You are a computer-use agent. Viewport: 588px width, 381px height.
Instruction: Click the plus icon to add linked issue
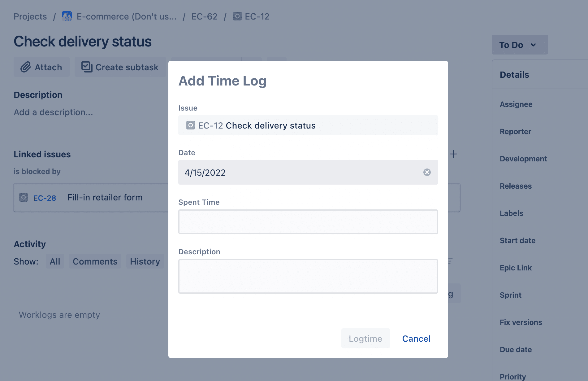(x=453, y=154)
